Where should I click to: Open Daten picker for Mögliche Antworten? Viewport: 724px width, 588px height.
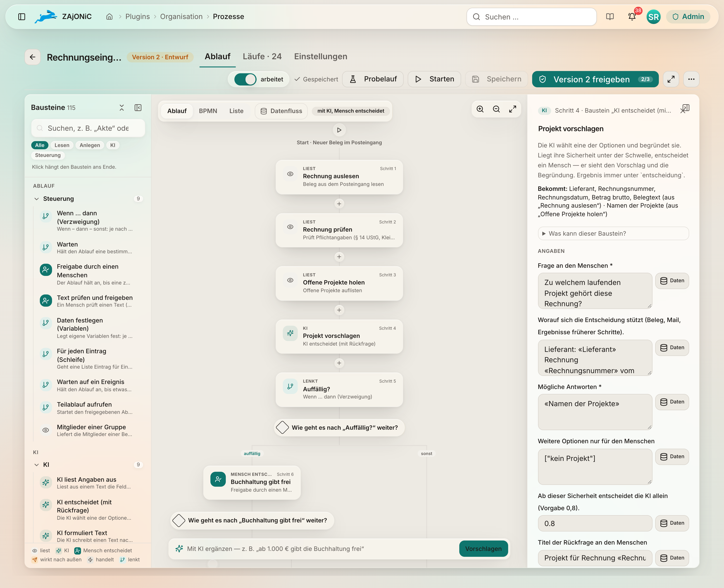pyautogui.click(x=672, y=402)
